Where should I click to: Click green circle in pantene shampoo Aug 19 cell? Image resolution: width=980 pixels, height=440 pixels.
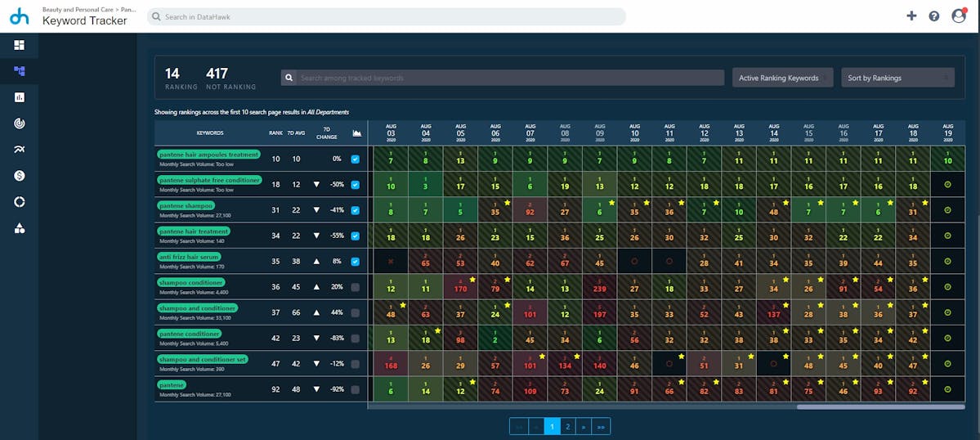[x=947, y=210]
